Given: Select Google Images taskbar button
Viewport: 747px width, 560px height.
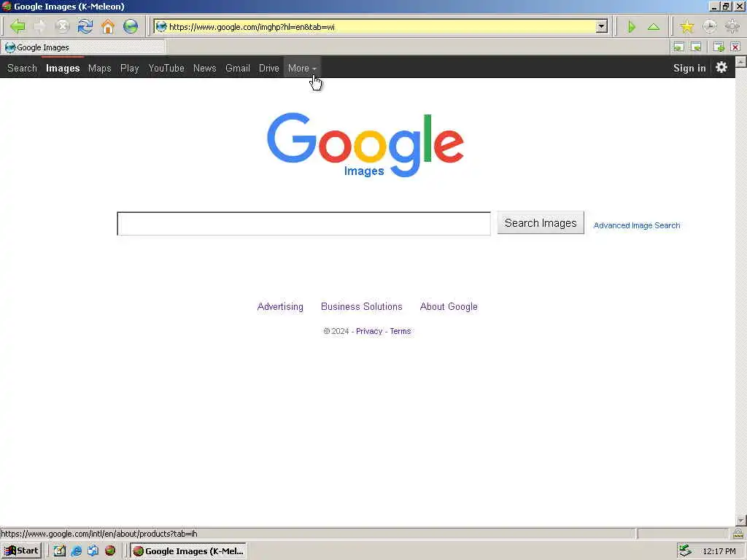Looking at the screenshot, I should (x=189, y=551).
